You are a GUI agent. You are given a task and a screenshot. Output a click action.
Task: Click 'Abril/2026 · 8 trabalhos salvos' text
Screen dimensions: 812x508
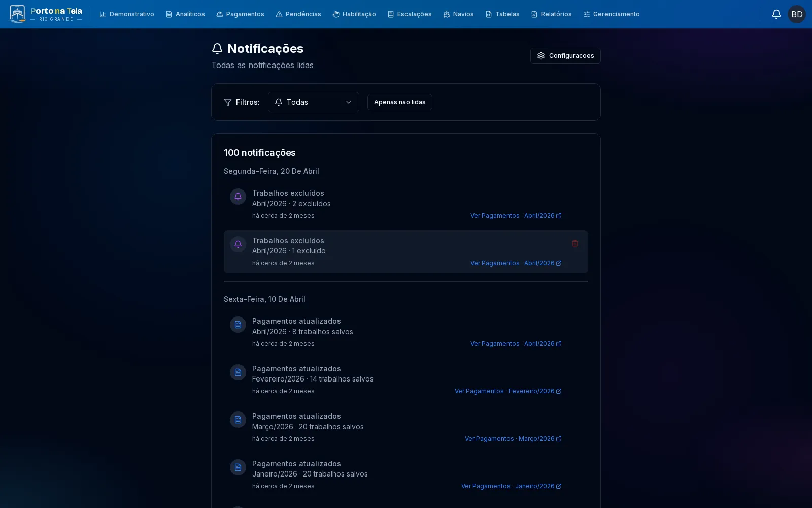click(x=302, y=332)
